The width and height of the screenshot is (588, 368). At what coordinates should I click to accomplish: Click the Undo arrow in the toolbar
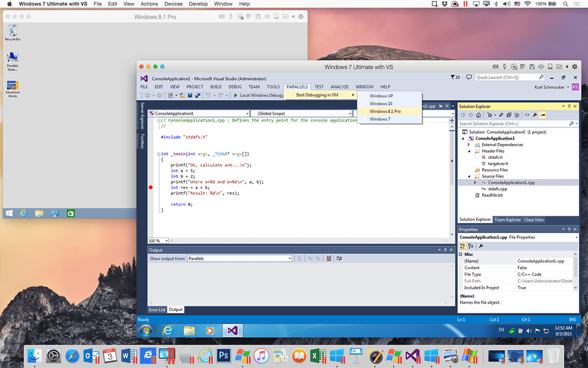coord(208,96)
